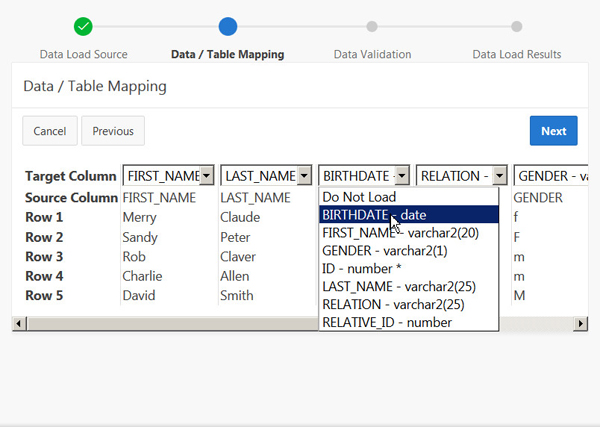600x427 pixels.
Task: Click the 'Target Column' row label
Action: (x=71, y=176)
